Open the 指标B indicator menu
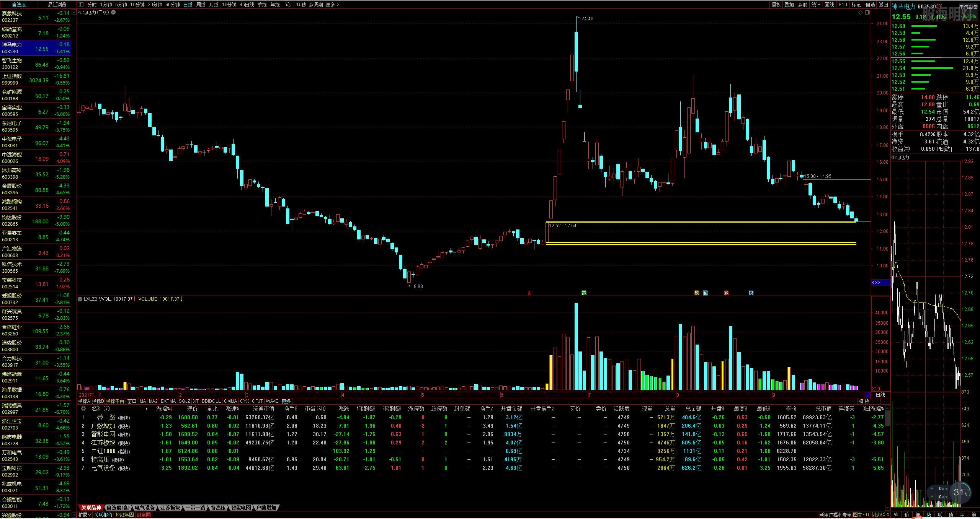This screenshot has height=519, width=980. [98, 401]
